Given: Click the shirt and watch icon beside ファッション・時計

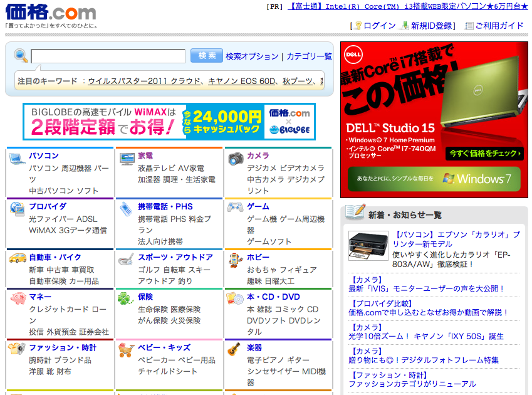Looking at the screenshot, I should 18,349.
